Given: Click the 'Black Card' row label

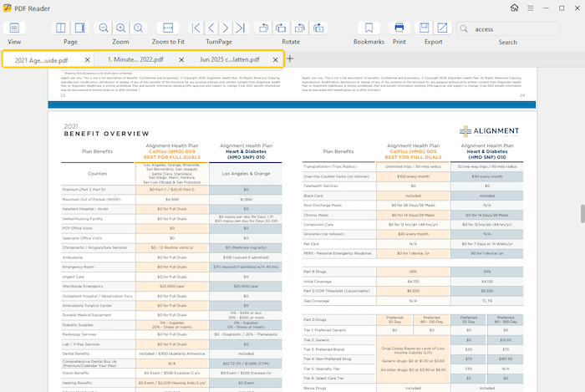Looking at the screenshot, I should pos(313,196).
